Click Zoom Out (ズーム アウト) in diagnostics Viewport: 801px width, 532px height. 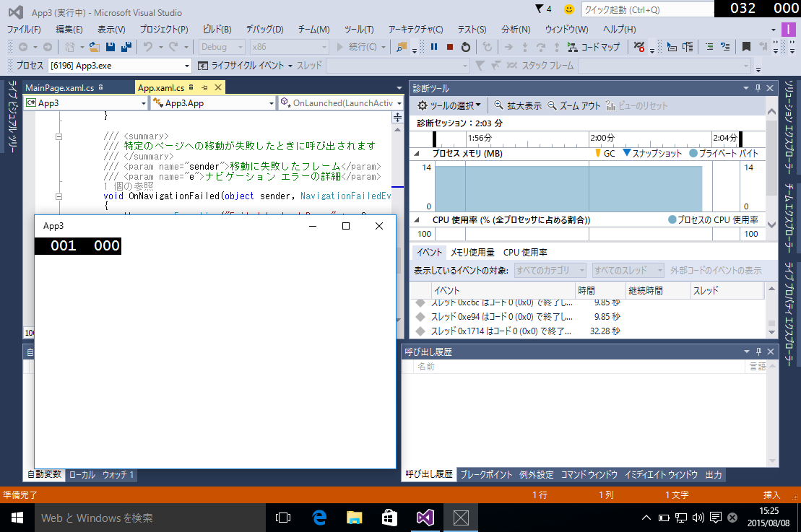[x=574, y=105]
